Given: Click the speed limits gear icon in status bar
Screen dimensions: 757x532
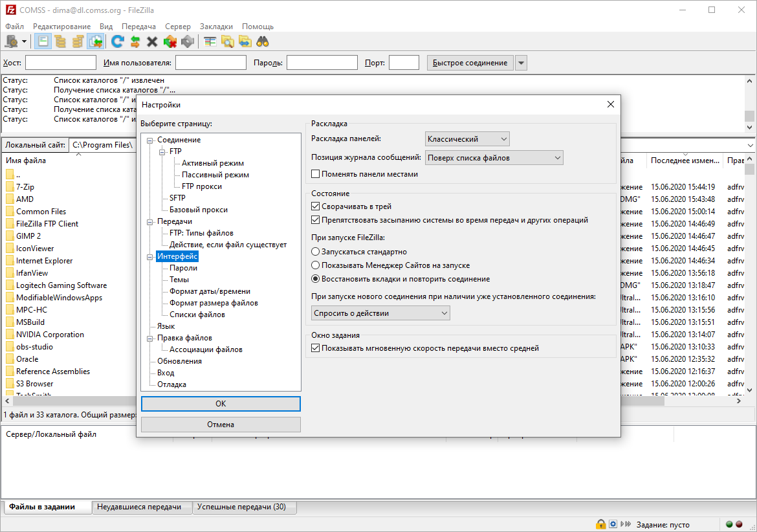Looking at the screenshot, I should click(613, 524).
